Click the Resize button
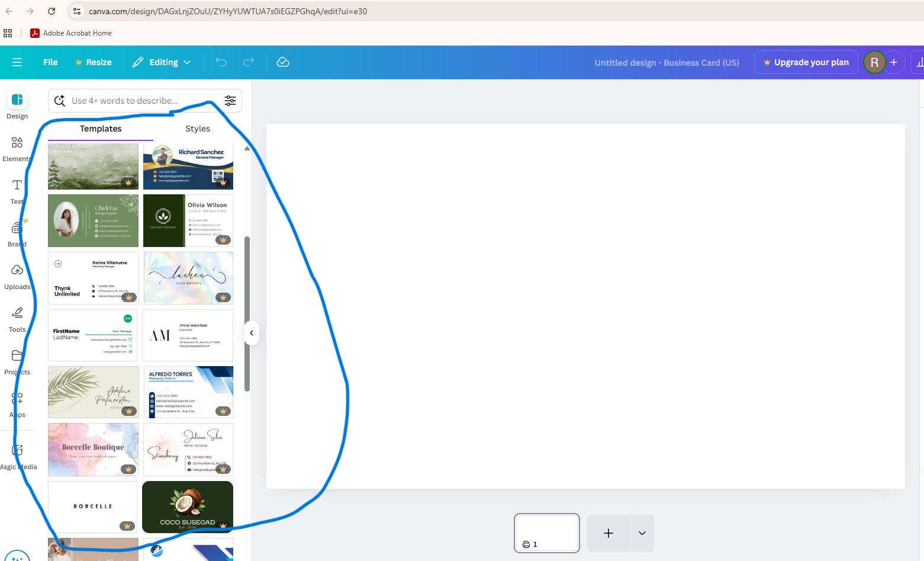This screenshot has height=561, width=924. point(93,62)
